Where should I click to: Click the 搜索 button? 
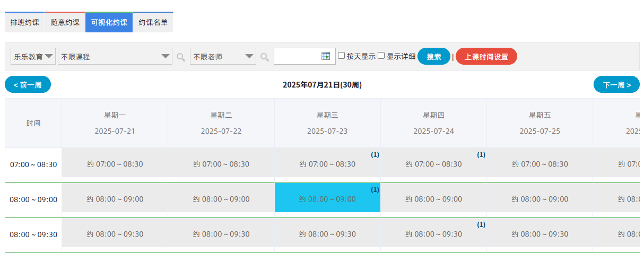[434, 56]
